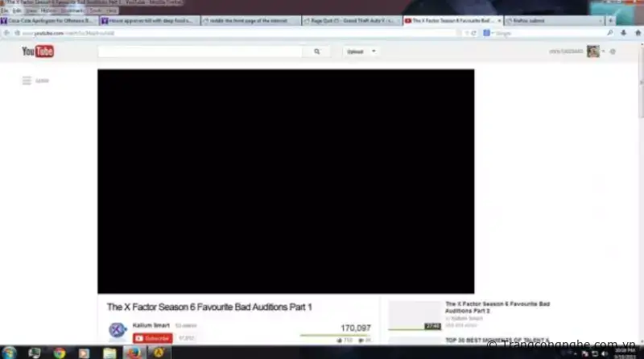Subscribe to Kallum Smart channel
This screenshot has height=359, width=644.
click(x=153, y=339)
